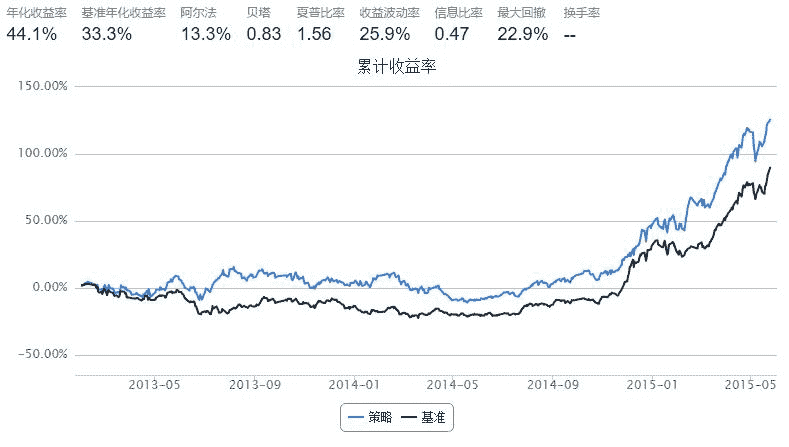Click the 换手率 metric label
This screenshot has height=447, width=789.
(x=583, y=13)
